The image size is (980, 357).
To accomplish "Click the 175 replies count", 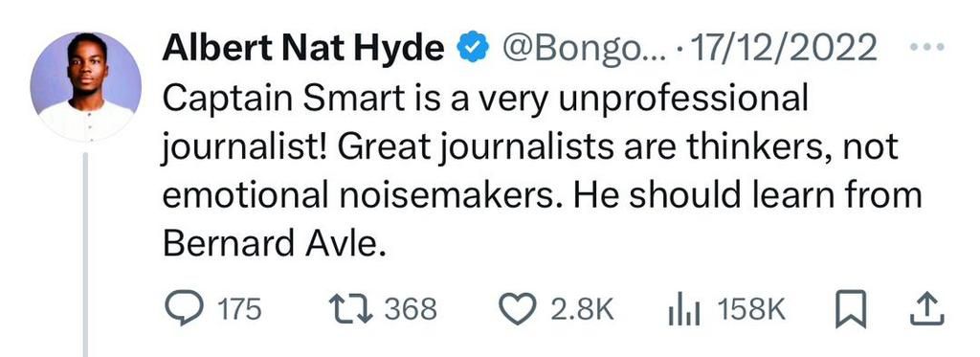I will click(x=238, y=309).
